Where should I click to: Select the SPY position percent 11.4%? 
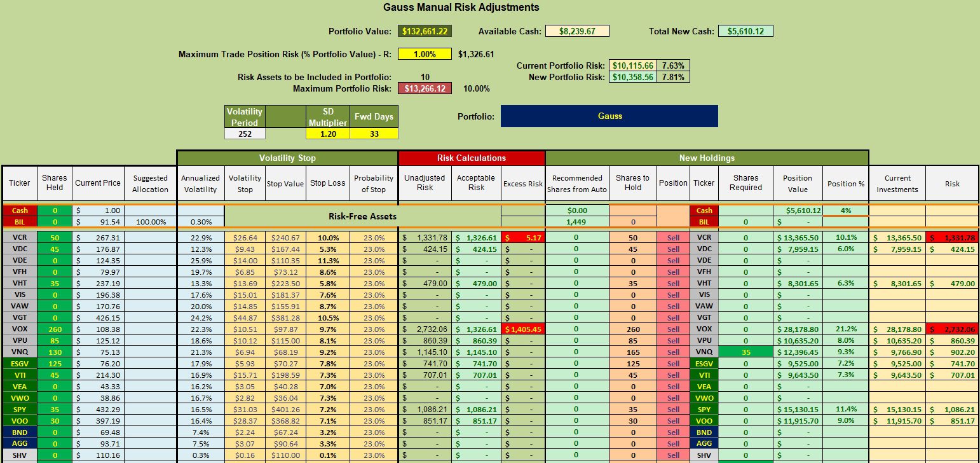tap(846, 409)
